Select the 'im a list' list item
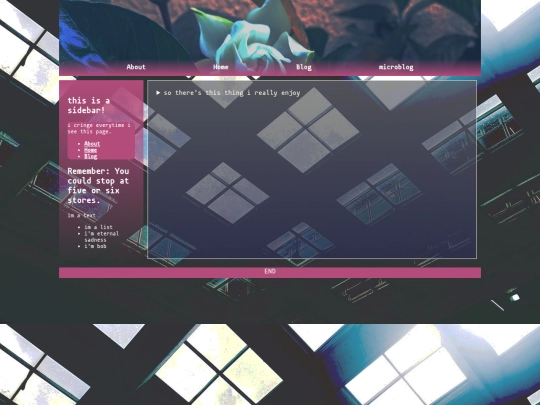 click(98, 227)
